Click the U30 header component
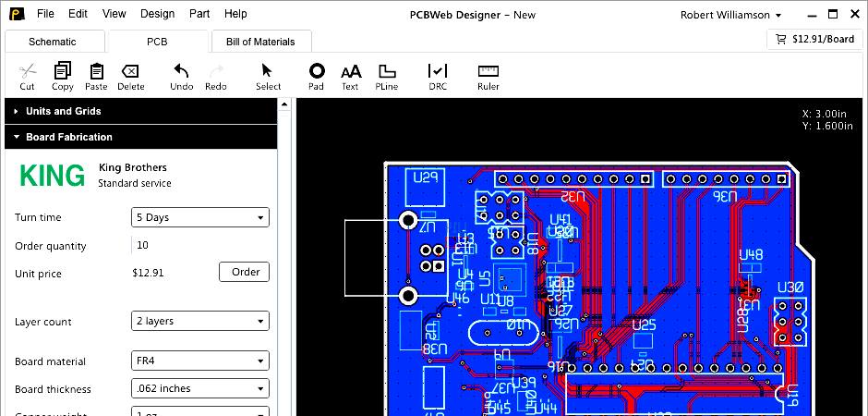The height and width of the screenshot is (416, 868). pyautogui.click(x=790, y=322)
